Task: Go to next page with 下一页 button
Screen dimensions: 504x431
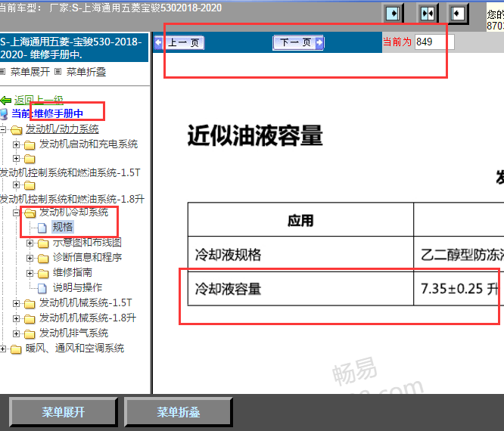Action: pyautogui.click(x=298, y=42)
